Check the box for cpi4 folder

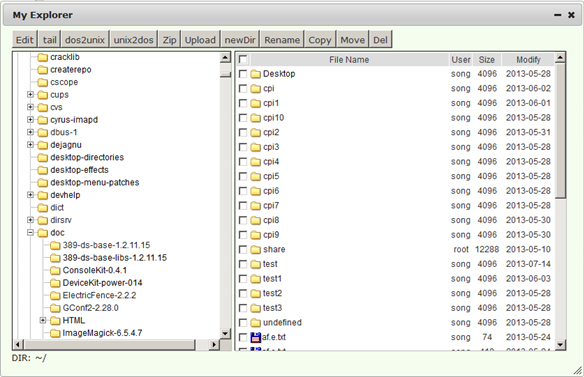[243, 162]
